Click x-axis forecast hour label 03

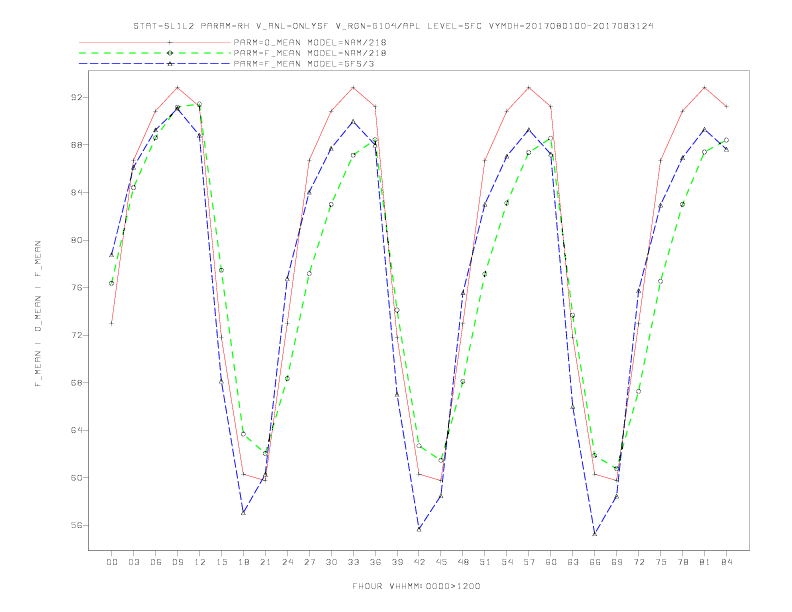point(133,562)
